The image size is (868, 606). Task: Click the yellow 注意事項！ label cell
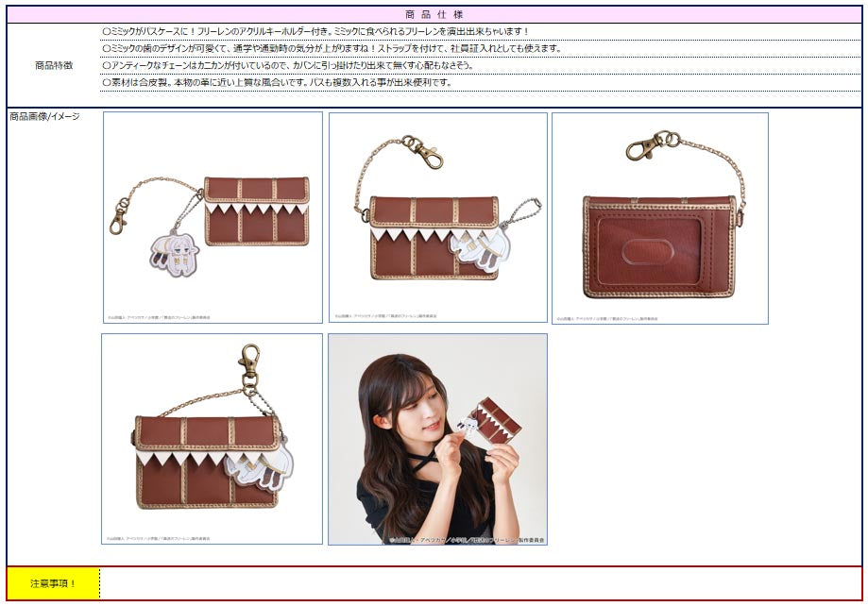pyautogui.click(x=53, y=583)
